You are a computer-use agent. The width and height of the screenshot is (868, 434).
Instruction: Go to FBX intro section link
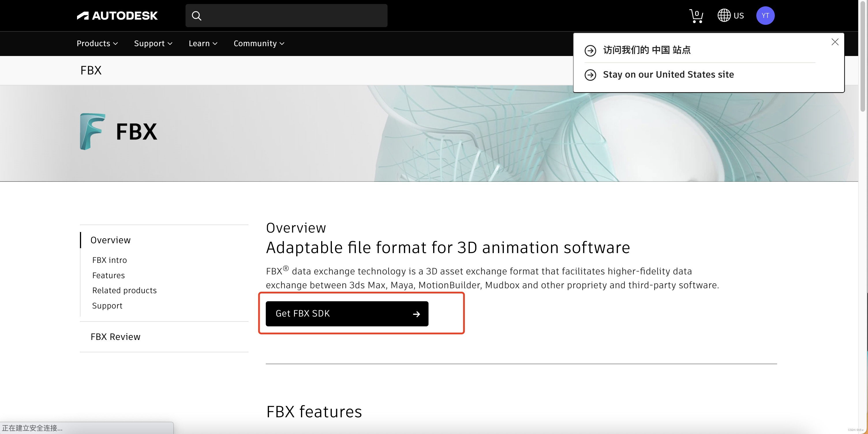pyautogui.click(x=110, y=260)
